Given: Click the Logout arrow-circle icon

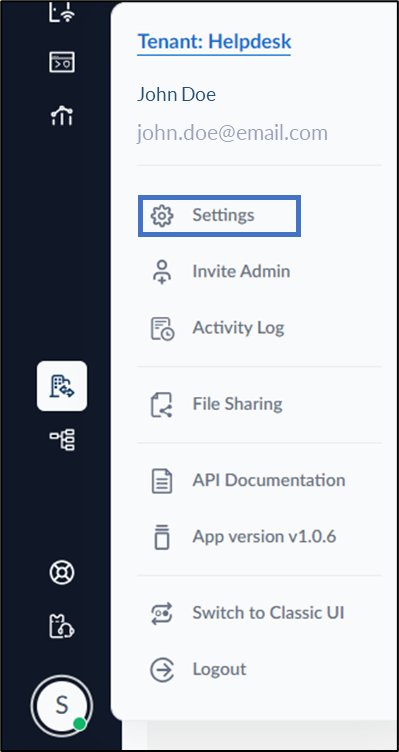Looking at the screenshot, I should point(162,670).
